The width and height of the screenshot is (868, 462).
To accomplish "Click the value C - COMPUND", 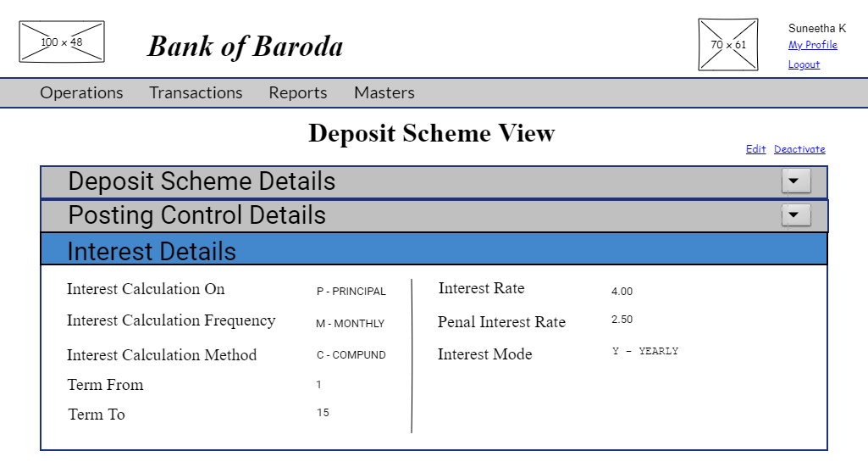I will click(x=351, y=355).
